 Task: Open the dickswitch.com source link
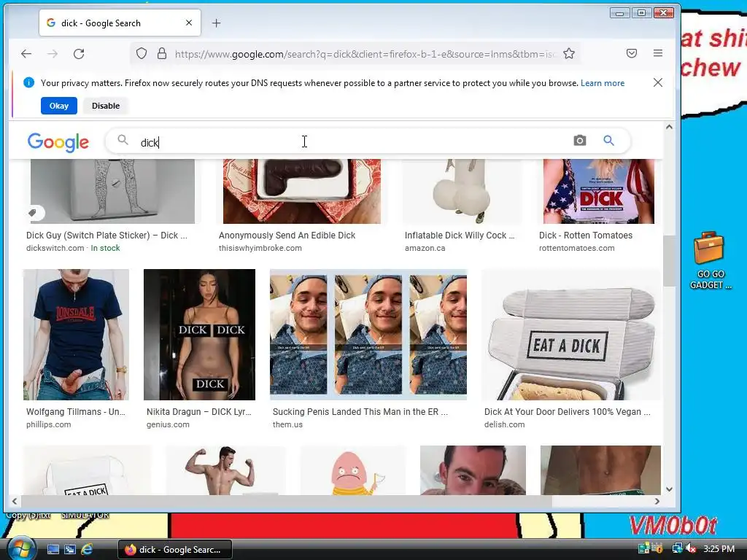55,248
